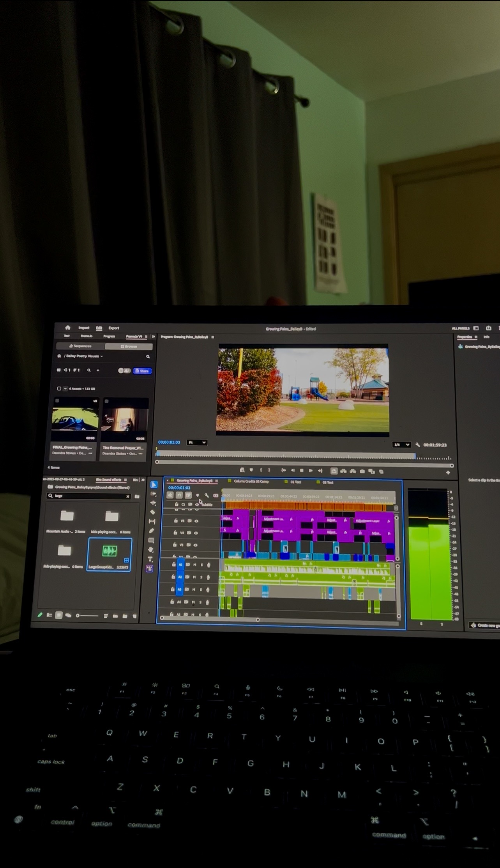Solo audio track A2 with S button

coord(201,577)
